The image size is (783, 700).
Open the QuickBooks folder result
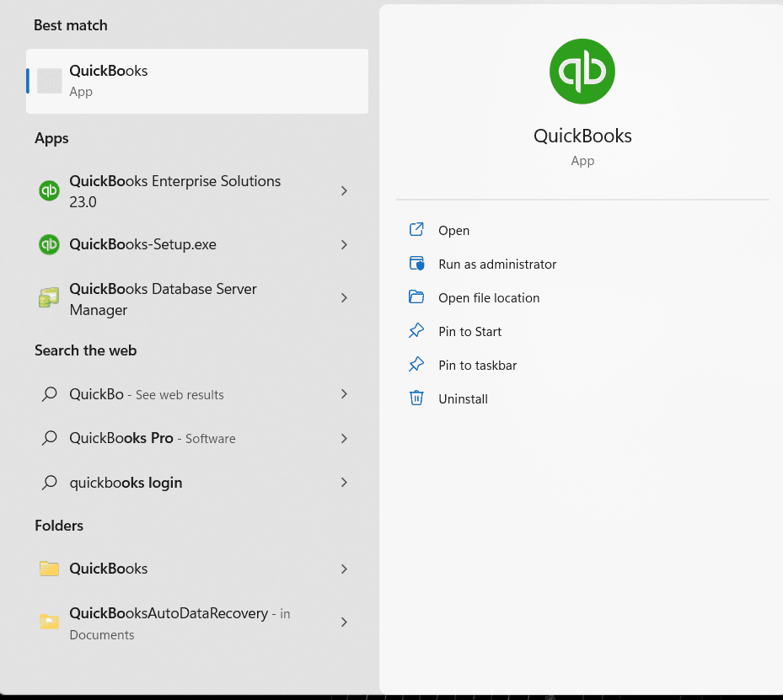click(x=197, y=569)
